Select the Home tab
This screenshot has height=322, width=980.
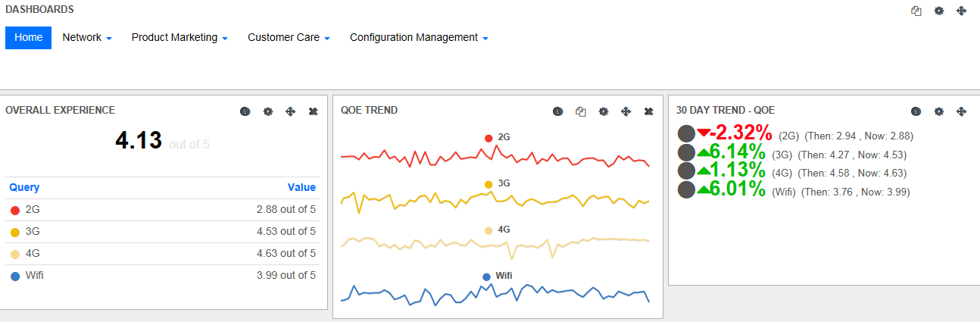[x=28, y=37]
